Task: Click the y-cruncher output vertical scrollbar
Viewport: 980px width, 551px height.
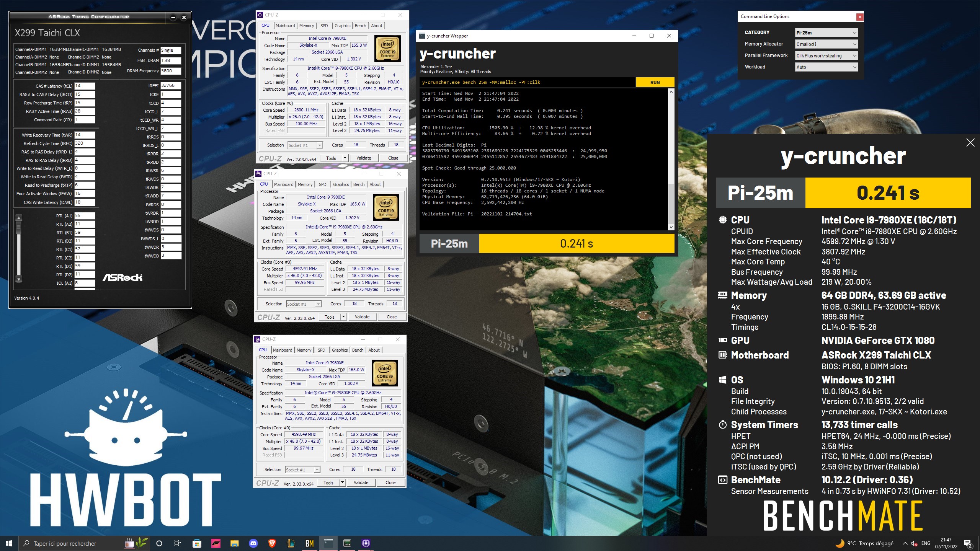Action: coord(671,159)
